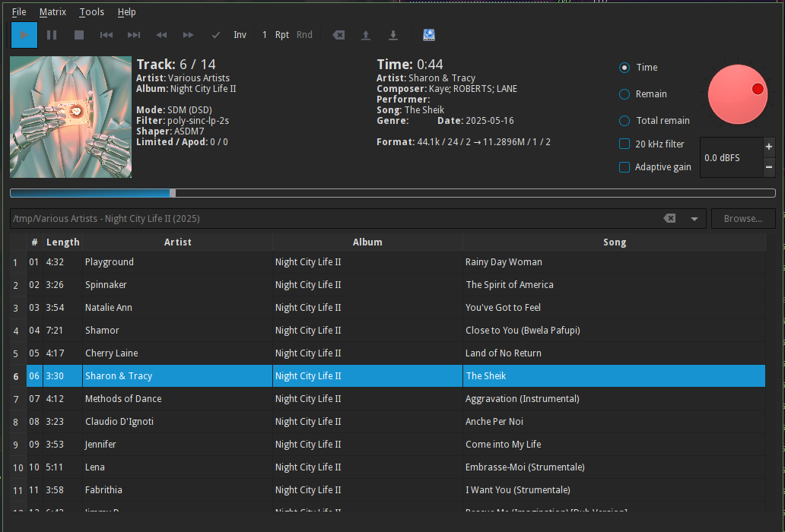Click the blue disk icon in toolbar
The image size is (785, 532).
pyautogui.click(x=429, y=35)
